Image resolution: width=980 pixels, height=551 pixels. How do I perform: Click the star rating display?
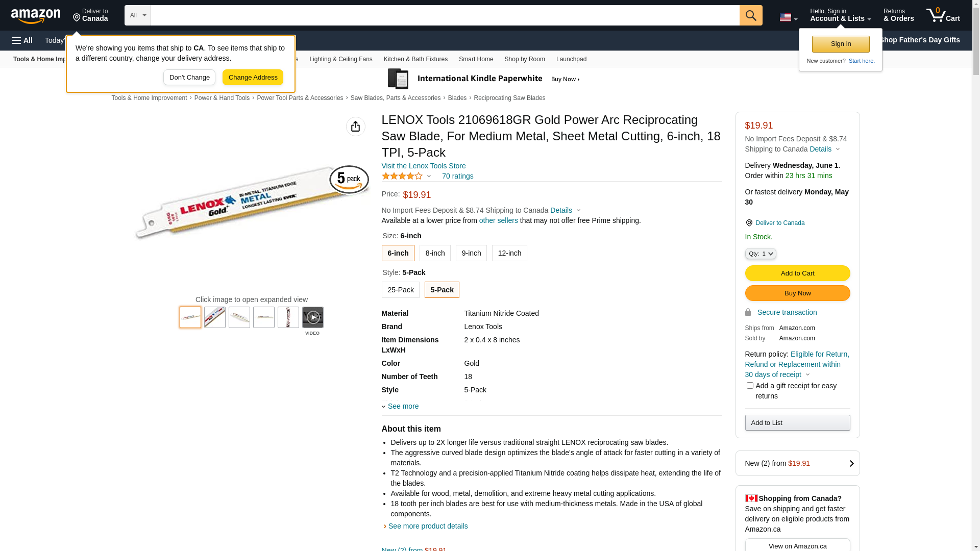[x=402, y=176]
